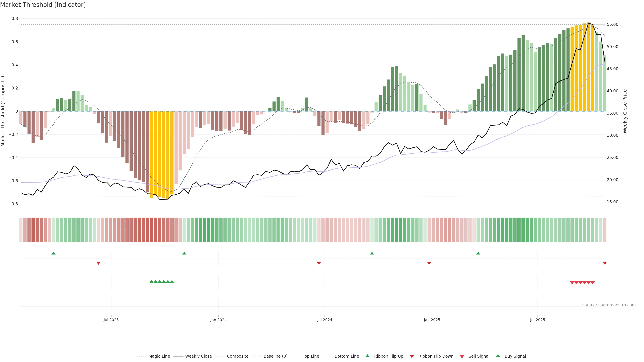The image size is (644, 362).
Task: Click Top Line legend label
Action: [311, 356]
